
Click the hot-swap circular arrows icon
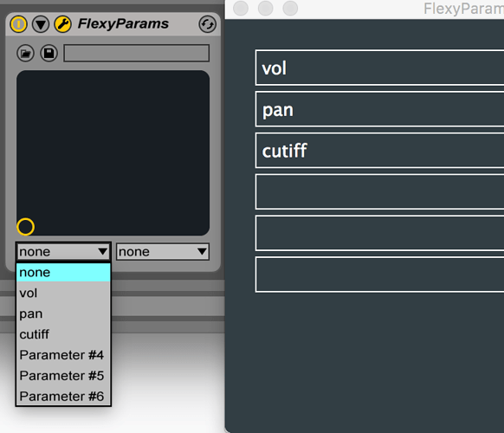207,24
